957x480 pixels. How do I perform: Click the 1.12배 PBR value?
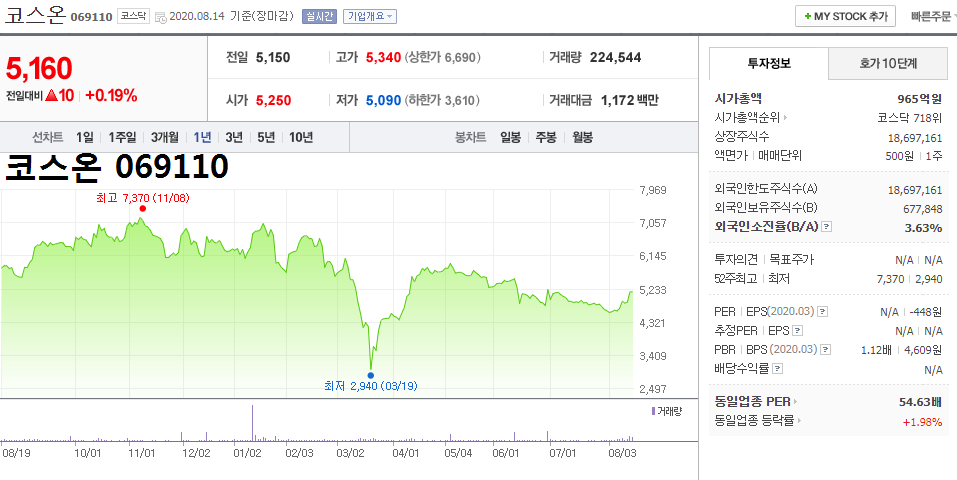(876, 350)
